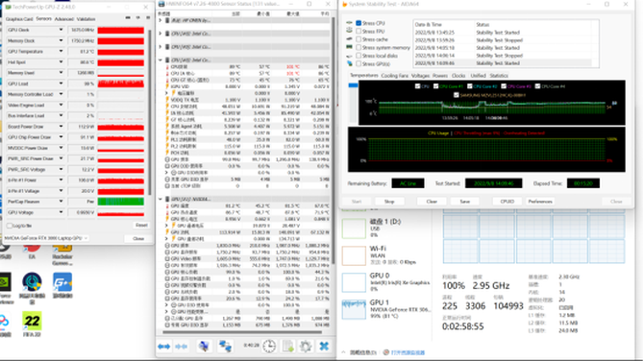Switch to Validation tab in GPU-Z
Viewport: 644px width, 361px height.
pos(86,19)
